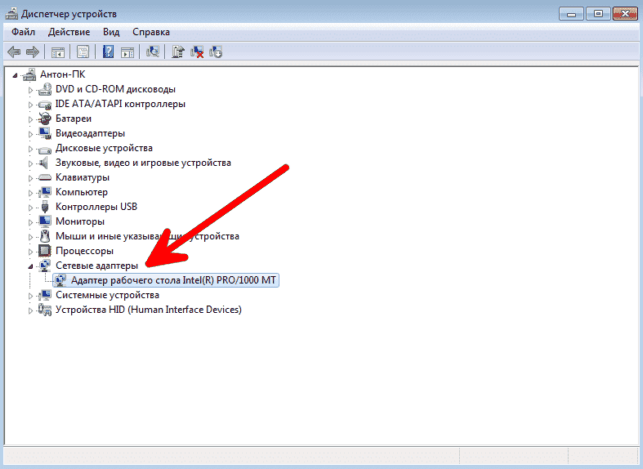
Task: Expand the Контроллеры USB node arrow
Action: point(30,207)
